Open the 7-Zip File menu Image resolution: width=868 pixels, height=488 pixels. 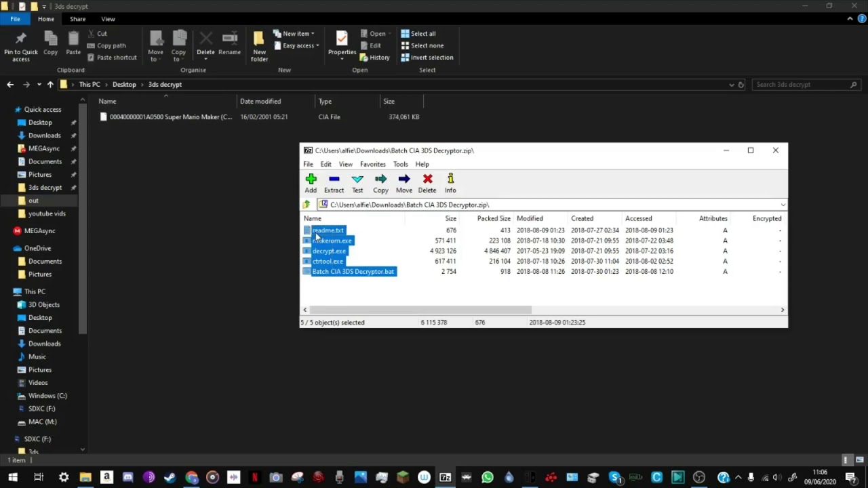pyautogui.click(x=308, y=164)
